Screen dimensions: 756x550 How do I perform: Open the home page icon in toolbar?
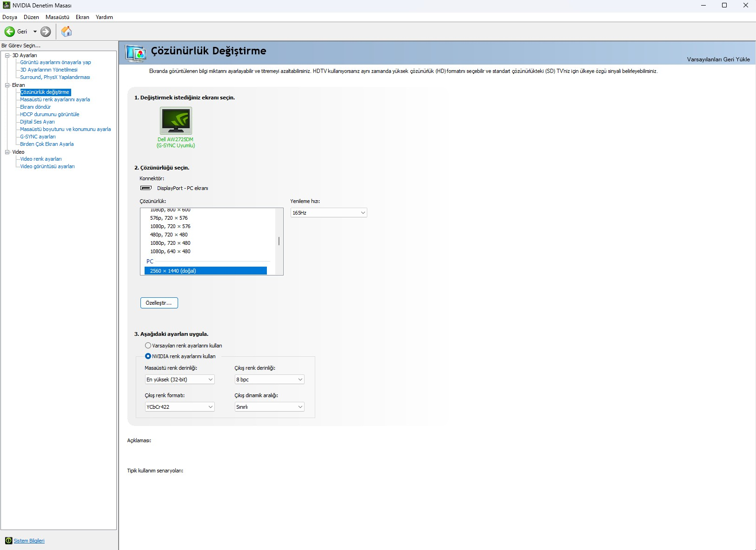click(x=66, y=32)
